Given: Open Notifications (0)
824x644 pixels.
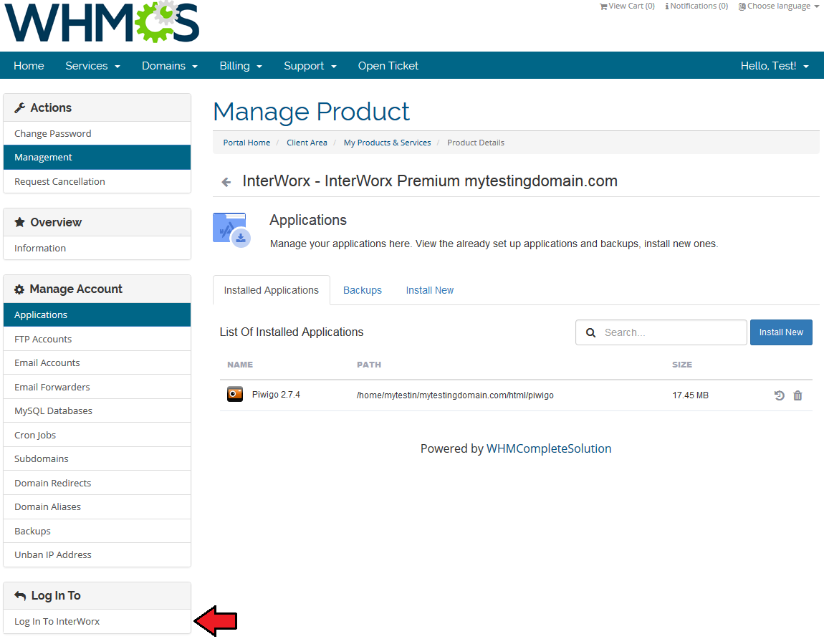Looking at the screenshot, I should point(697,6).
